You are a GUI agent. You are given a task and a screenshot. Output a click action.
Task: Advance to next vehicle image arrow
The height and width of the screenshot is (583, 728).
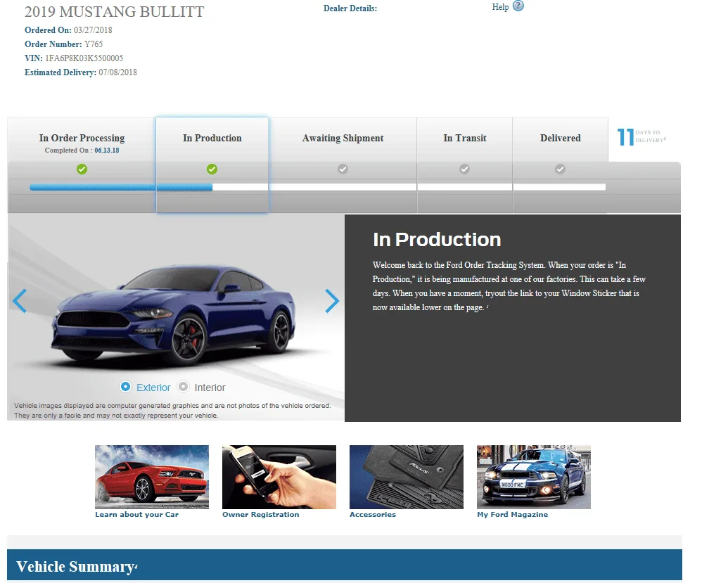[332, 301]
